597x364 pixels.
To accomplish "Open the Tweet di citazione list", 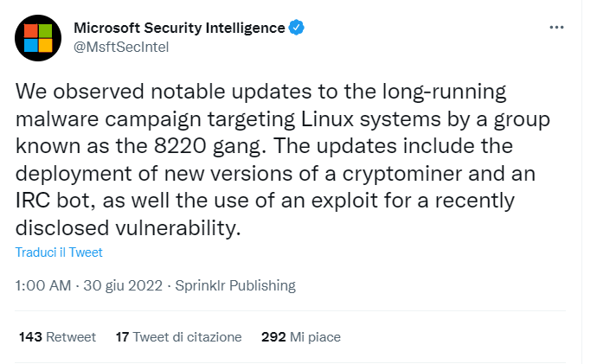I will (x=178, y=336).
